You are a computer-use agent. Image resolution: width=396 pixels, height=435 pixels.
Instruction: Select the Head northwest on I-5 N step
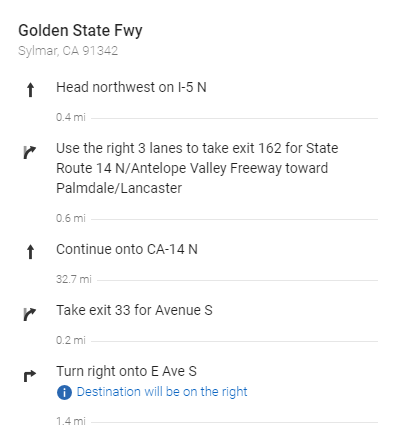point(131,87)
